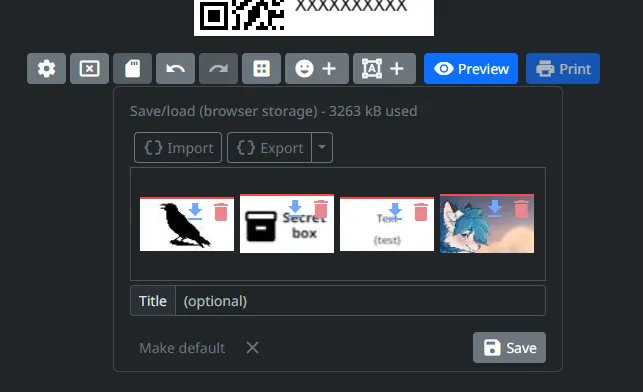
Task: Delete the Secret box saved label
Action: coord(321,209)
